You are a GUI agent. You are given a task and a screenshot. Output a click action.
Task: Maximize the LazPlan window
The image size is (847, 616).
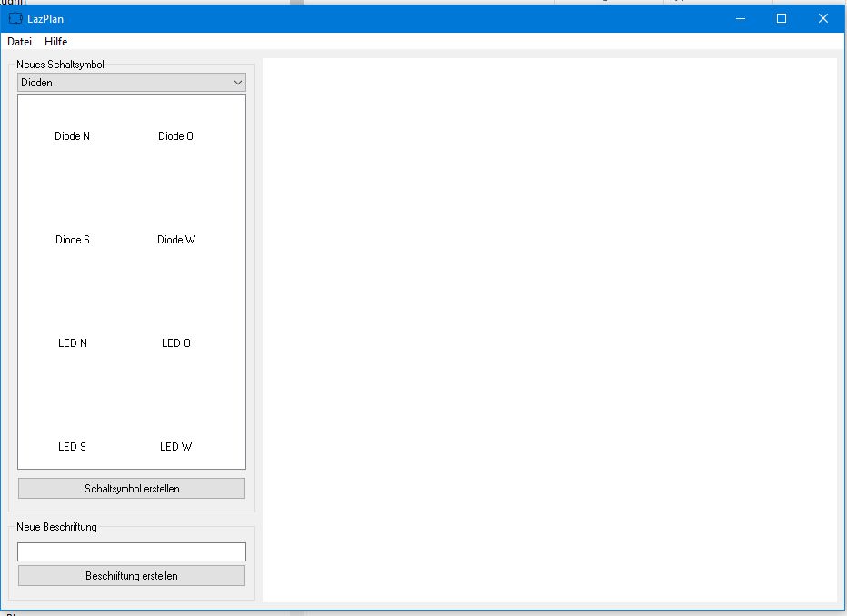[x=781, y=18]
